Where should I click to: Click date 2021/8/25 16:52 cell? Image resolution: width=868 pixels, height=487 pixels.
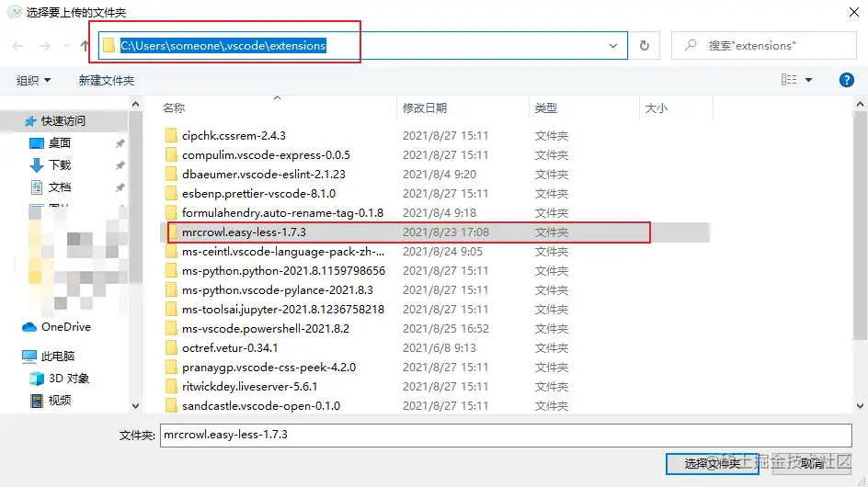446,329
